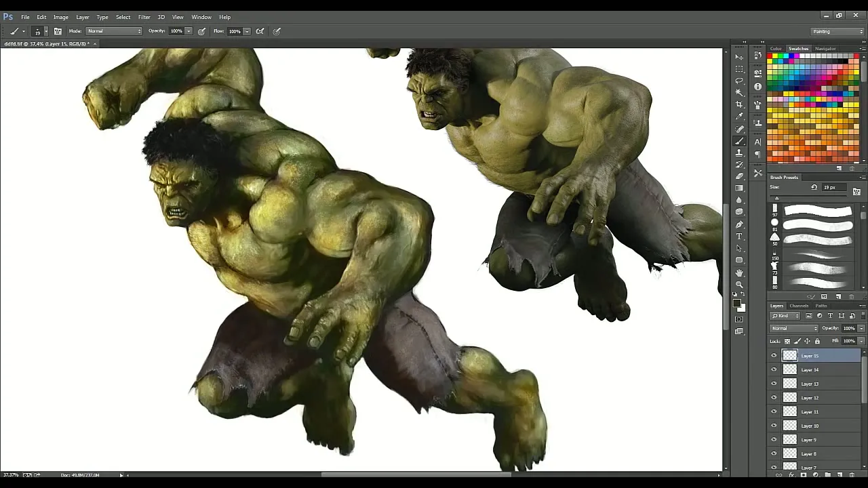This screenshot has height=488, width=868.
Task: Hide Layer 9 via eye icon
Action: click(x=774, y=440)
